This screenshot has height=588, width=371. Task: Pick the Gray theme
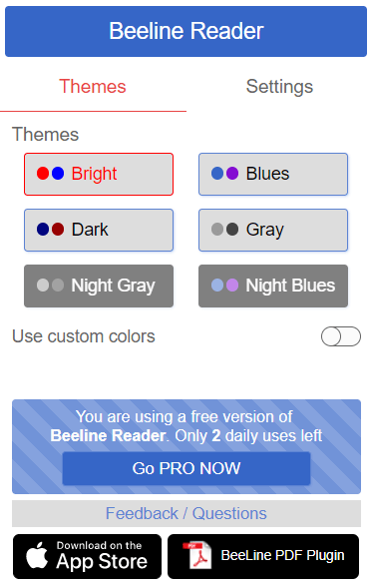(x=273, y=230)
